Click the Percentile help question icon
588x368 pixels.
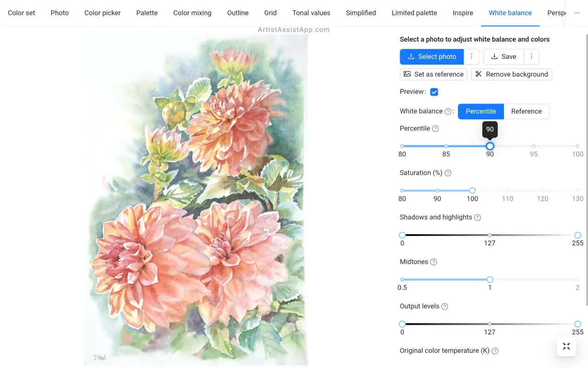pyautogui.click(x=435, y=129)
